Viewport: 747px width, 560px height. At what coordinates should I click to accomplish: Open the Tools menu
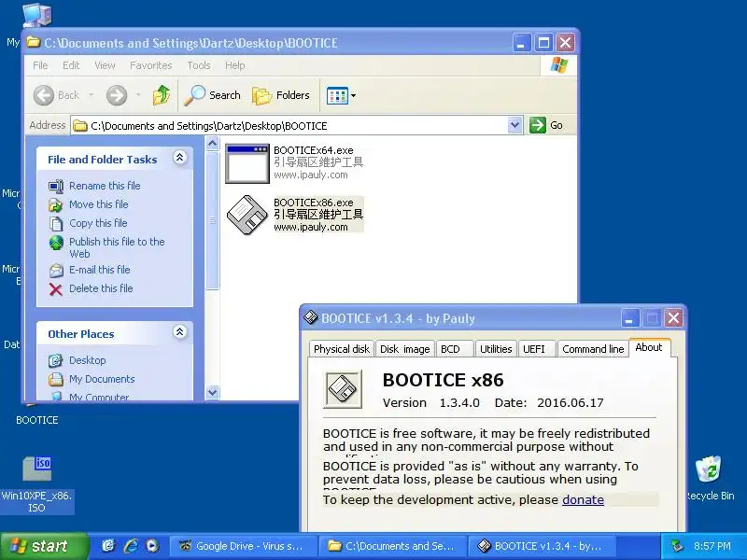pos(199,65)
